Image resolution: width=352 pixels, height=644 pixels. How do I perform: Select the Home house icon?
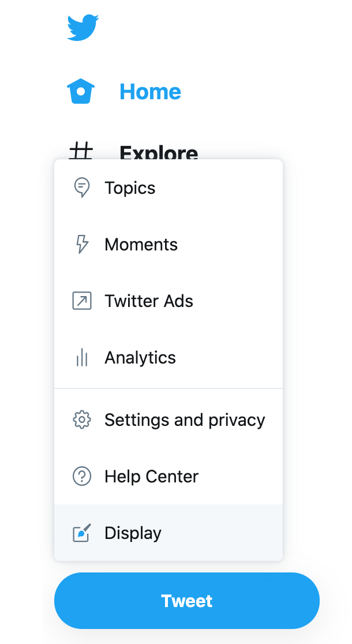coord(81,91)
